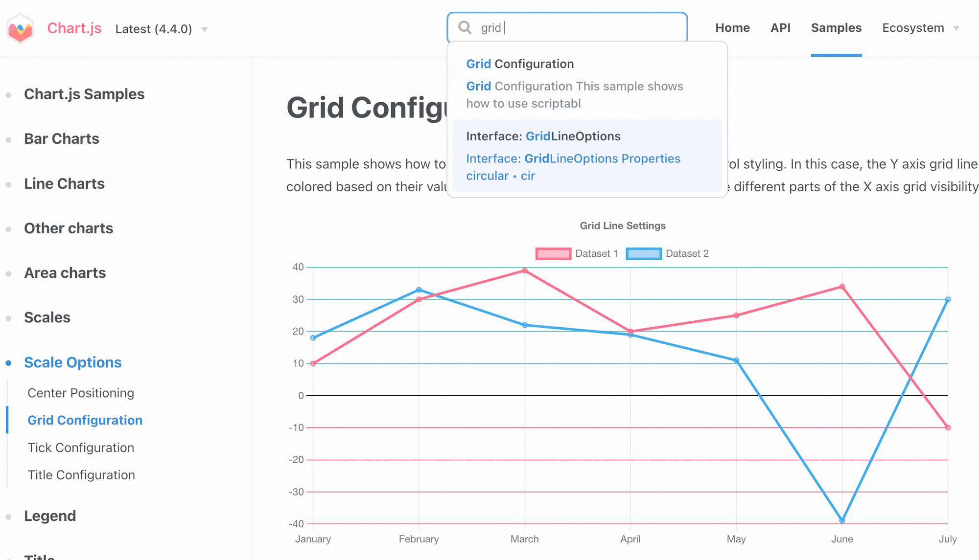The width and height of the screenshot is (979, 560).
Task: Toggle Dataset 1 legend swatch visibility
Action: click(x=553, y=253)
